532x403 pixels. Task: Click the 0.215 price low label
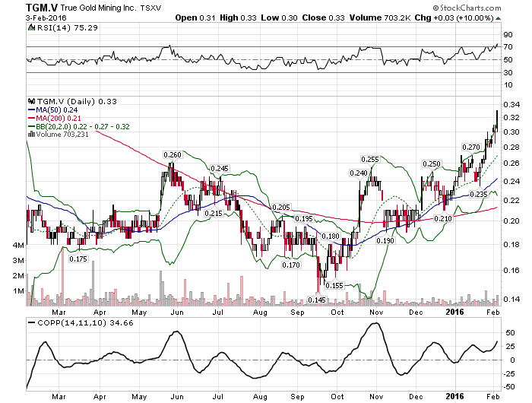point(214,213)
